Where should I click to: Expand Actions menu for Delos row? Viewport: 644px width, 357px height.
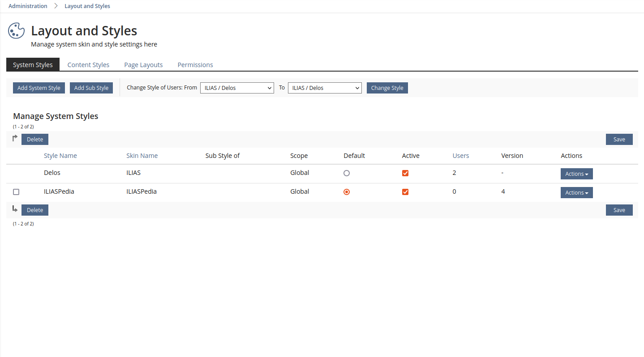tap(576, 174)
